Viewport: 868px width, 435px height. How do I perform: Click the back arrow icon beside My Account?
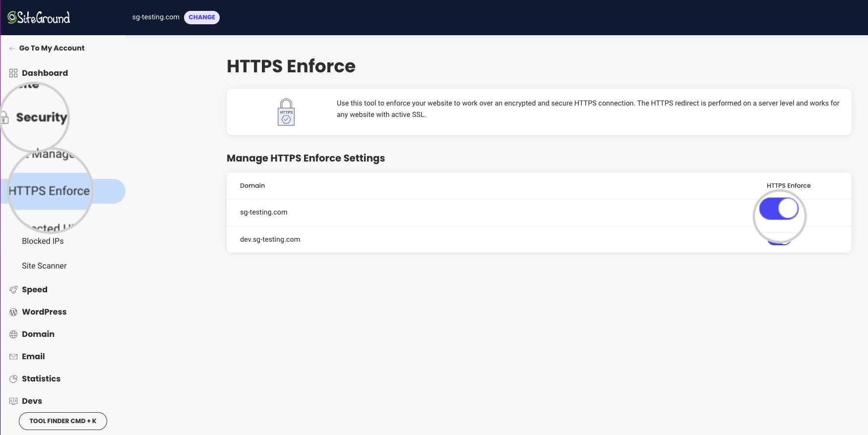(12, 49)
